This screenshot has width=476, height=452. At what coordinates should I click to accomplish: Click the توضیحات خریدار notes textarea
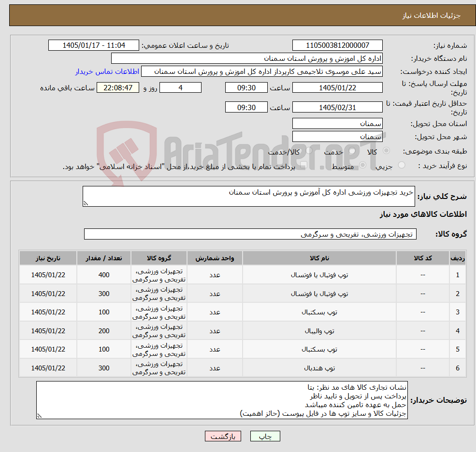pyautogui.click(x=222, y=400)
